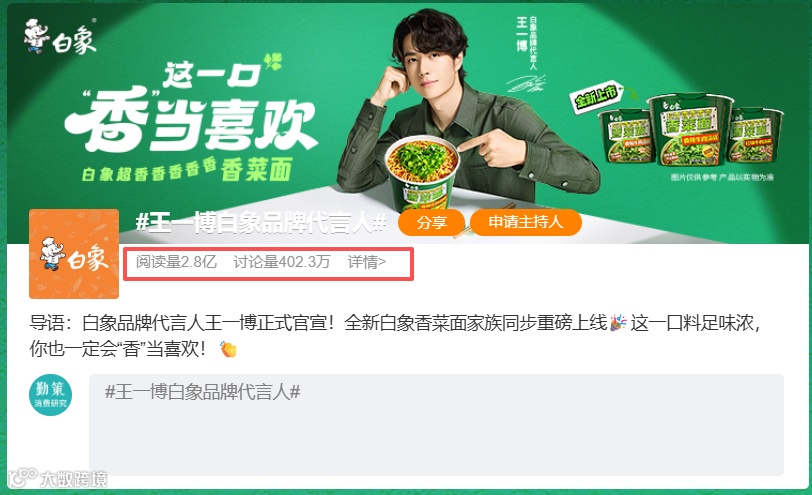Click the orange 分享 share button
Screen dimensions: 812x495
pos(431,223)
